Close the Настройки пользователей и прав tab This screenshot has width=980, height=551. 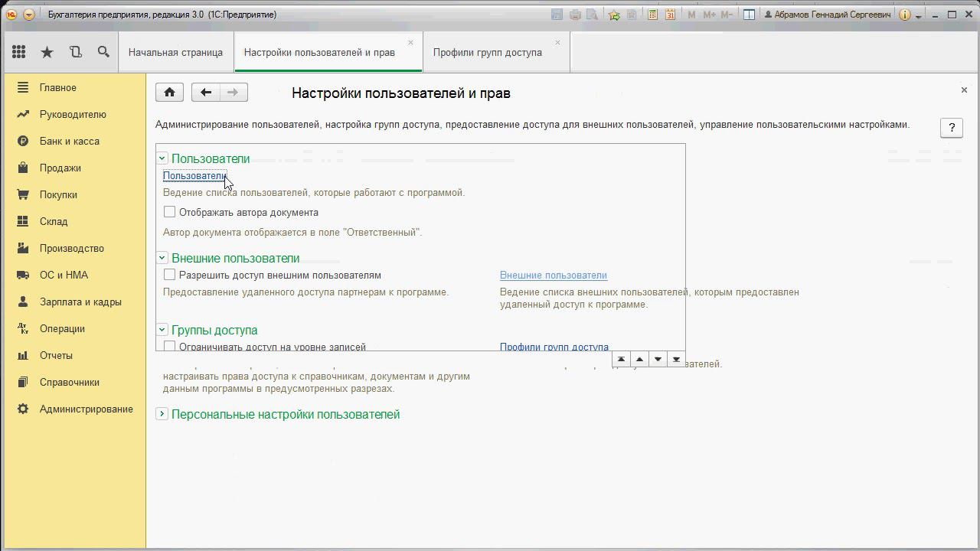point(411,43)
